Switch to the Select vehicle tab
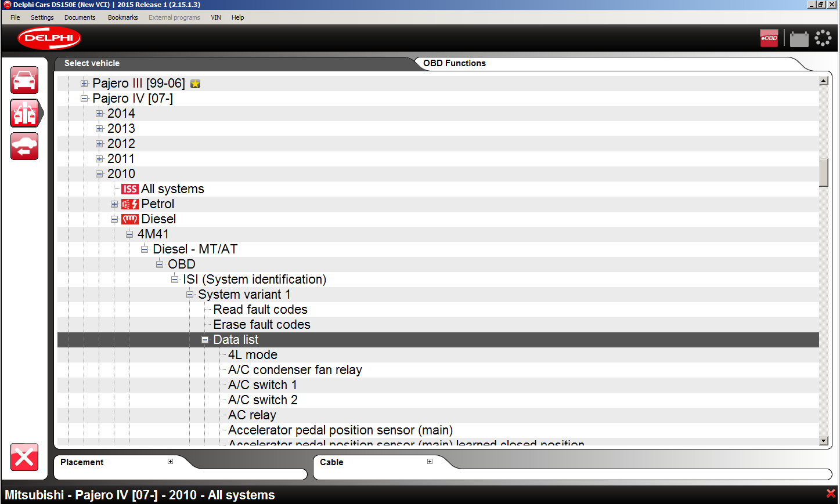 (92, 63)
